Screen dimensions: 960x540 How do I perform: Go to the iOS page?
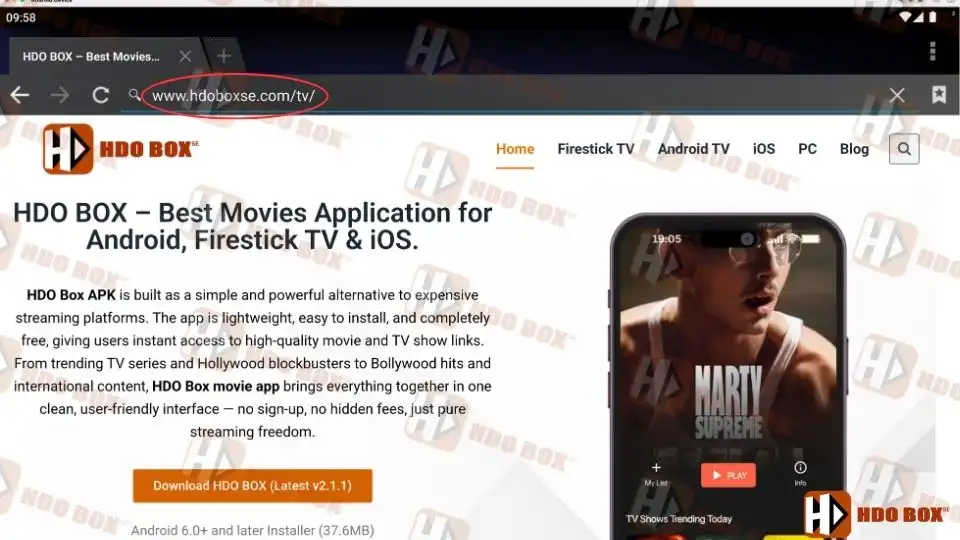coord(763,149)
